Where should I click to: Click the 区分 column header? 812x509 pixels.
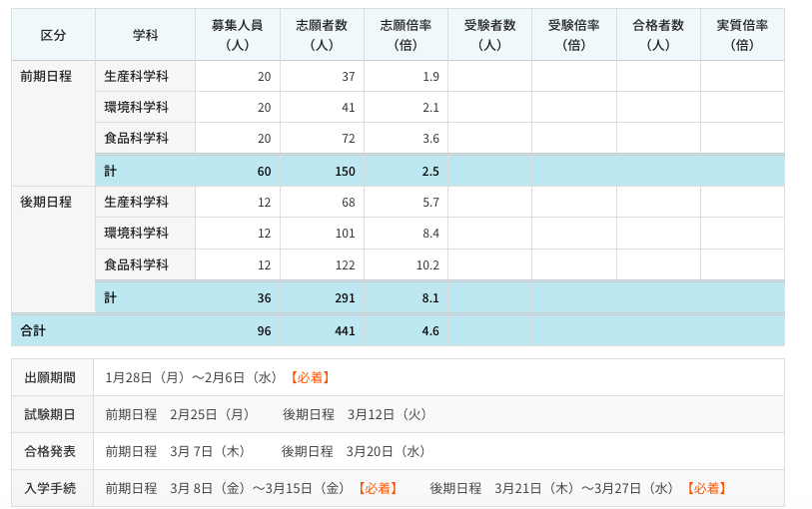53,35
